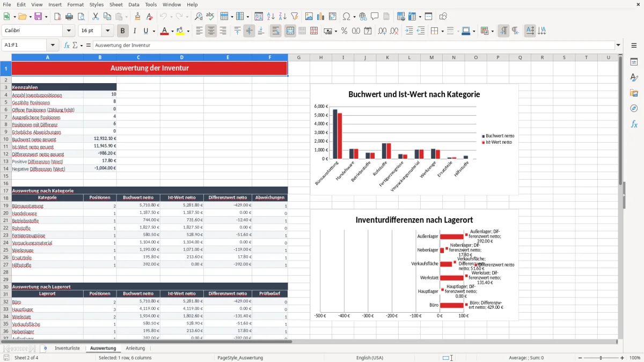Apply the yellow background color swatch

[x=180, y=31]
